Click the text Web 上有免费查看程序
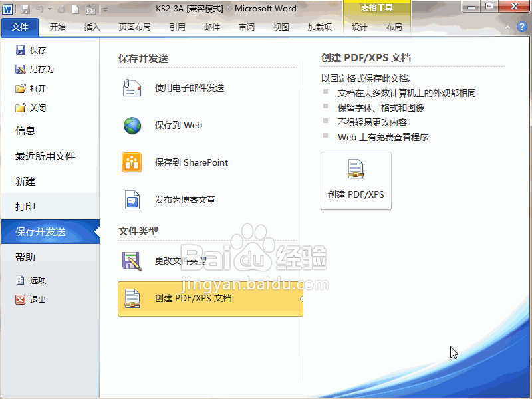Image resolution: width=532 pixels, height=399 pixels. 383,137
